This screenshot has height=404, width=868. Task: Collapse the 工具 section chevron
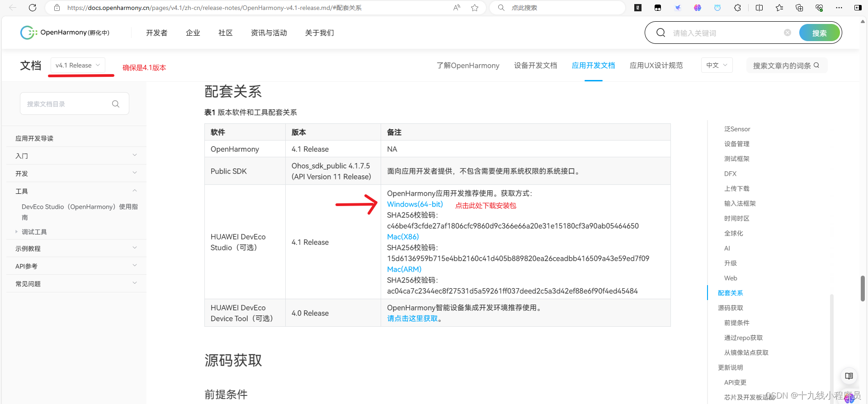135,191
